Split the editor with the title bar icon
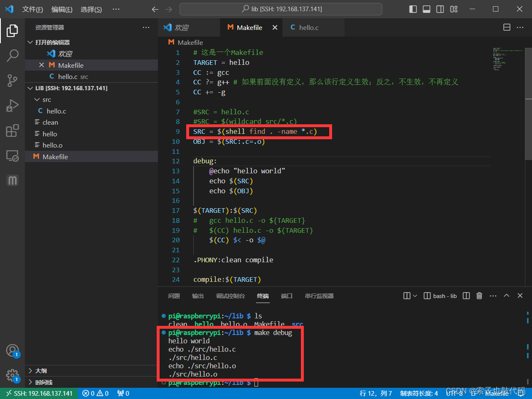The image size is (532, 399). (x=507, y=27)
